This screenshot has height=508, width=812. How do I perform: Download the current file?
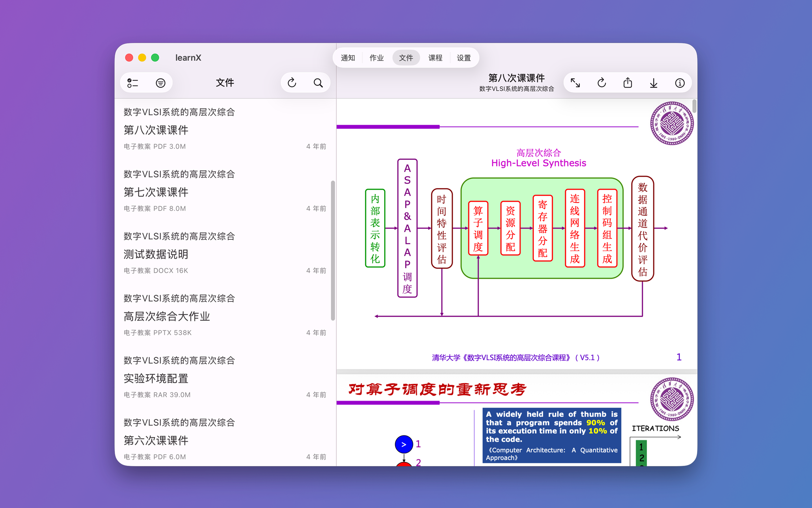654,83
